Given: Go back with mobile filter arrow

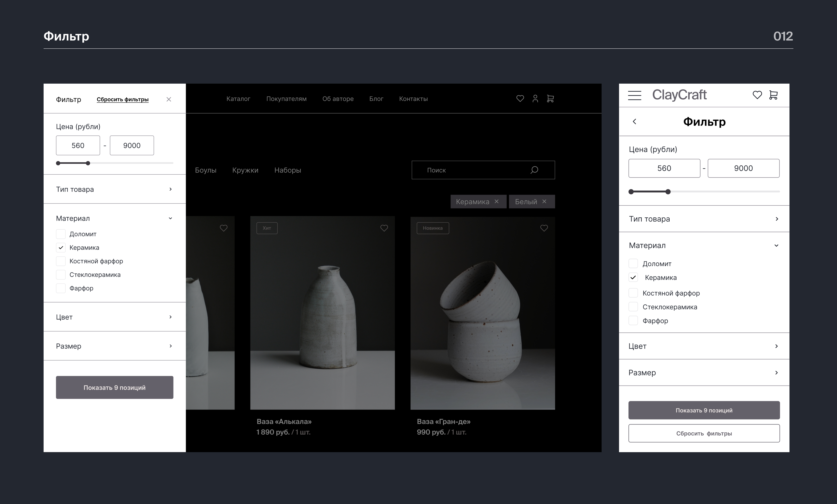Looking at the screenshot, I should [x=634, y=122].
